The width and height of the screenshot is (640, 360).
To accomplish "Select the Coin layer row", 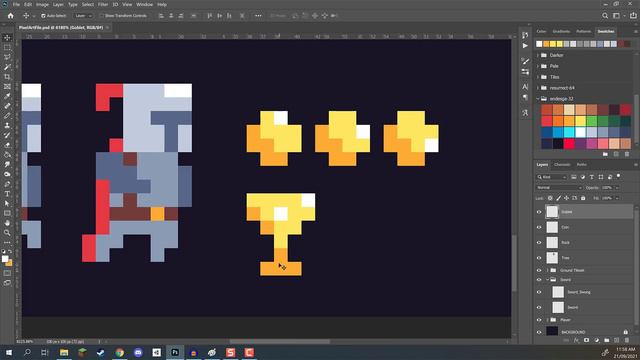I will [584, 227].
